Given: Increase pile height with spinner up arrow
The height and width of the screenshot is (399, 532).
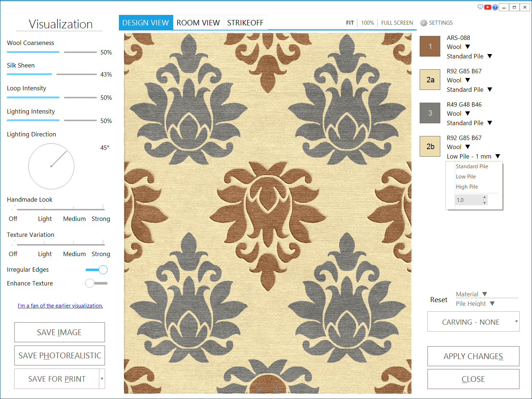Looking at the screenshot, I should (485, 197).
